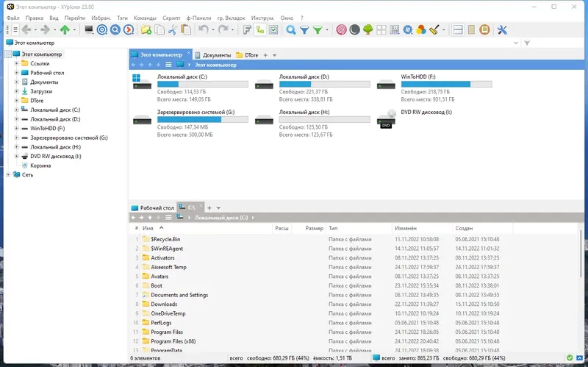588x367 pixels.
Task: Expand the Ссылки tree node
Action: [16, 63]
